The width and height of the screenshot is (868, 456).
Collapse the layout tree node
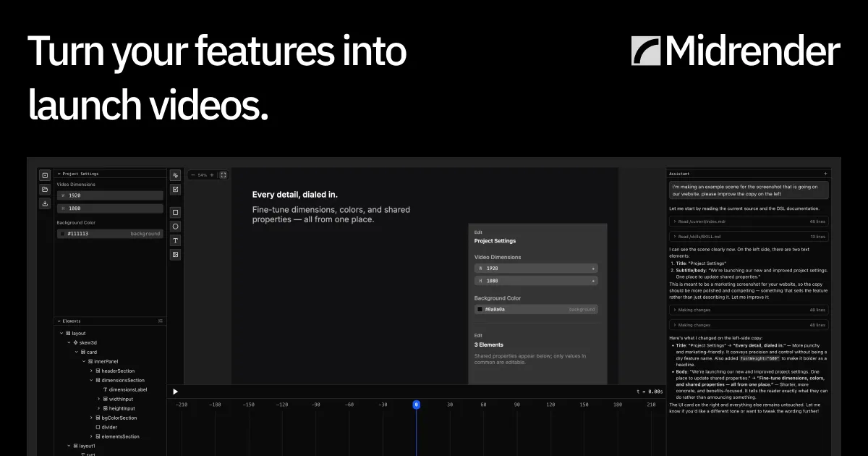point(61,334)
